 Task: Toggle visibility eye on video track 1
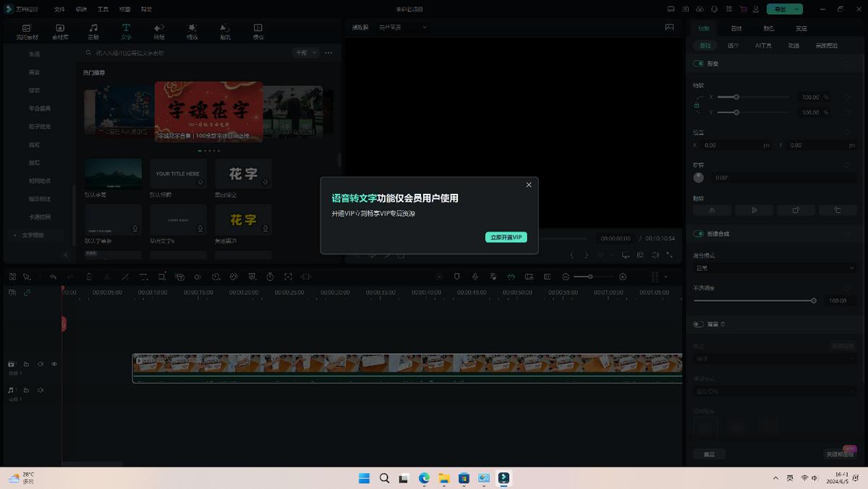click(54, 364)
